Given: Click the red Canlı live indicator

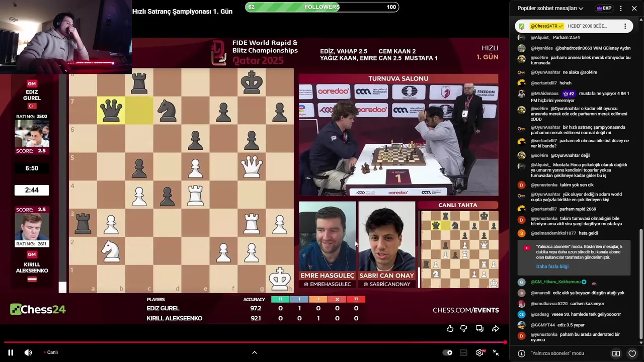Looking at the screenshot, I should (x=51, y=352).
